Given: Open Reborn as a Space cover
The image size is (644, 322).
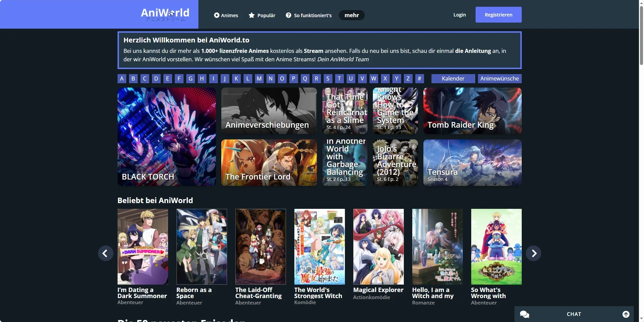Looking at the screenshot, I should 202,247.
